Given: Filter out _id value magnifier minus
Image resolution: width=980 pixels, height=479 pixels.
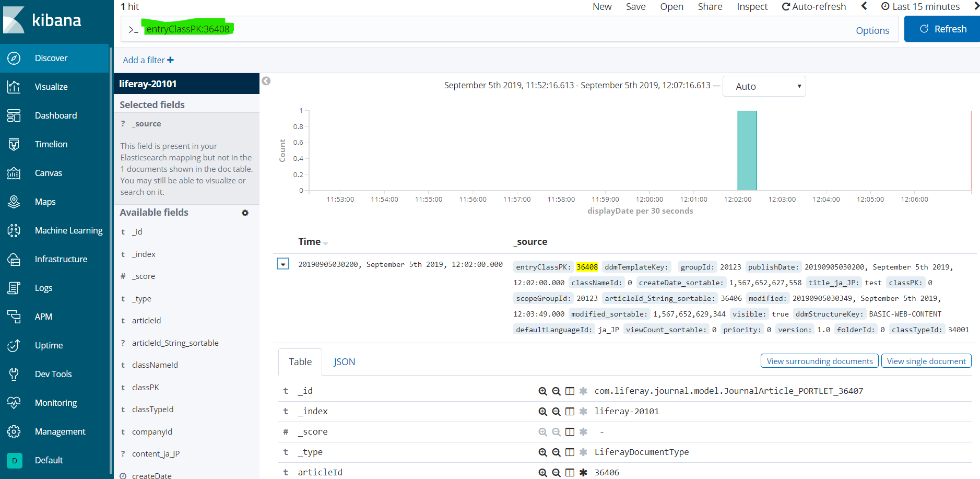Looking at the screenshot, I should point(557,391).
